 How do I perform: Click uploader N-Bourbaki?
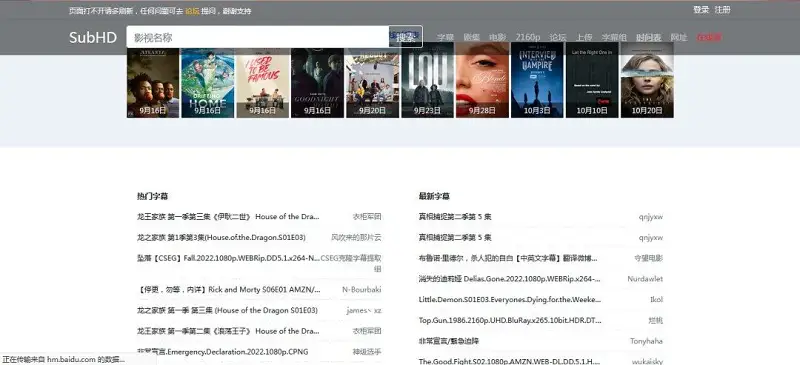tap(362, 289)
